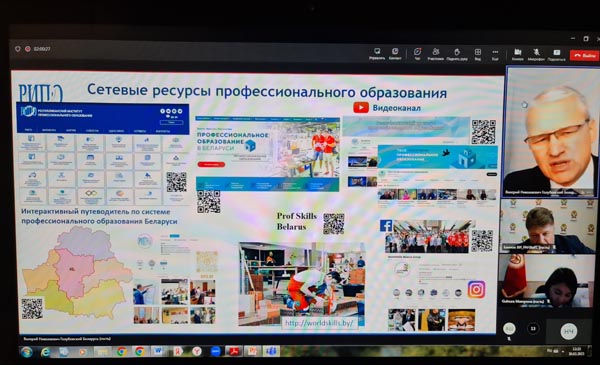This screenshot has width=600, height=365.
Task: Expand the Вид layout options
Action: [x=478, y=54]
